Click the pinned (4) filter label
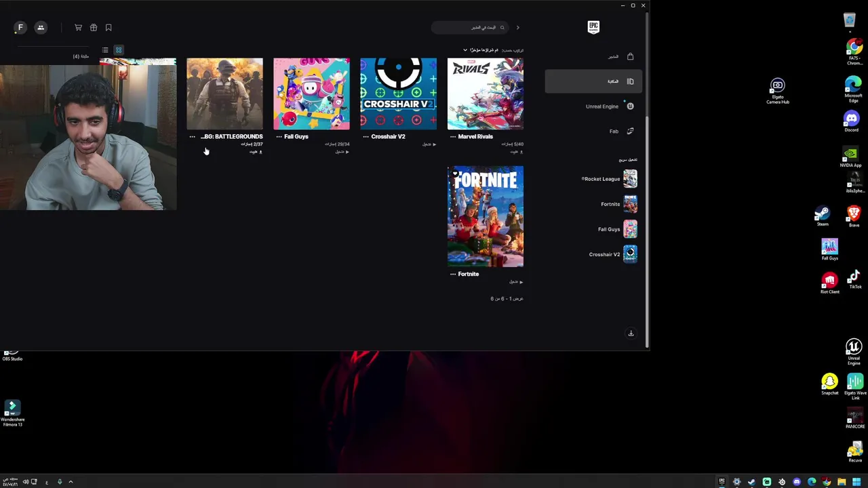The width and height of the screenshot is (868, 488). (x=81, y=56)
